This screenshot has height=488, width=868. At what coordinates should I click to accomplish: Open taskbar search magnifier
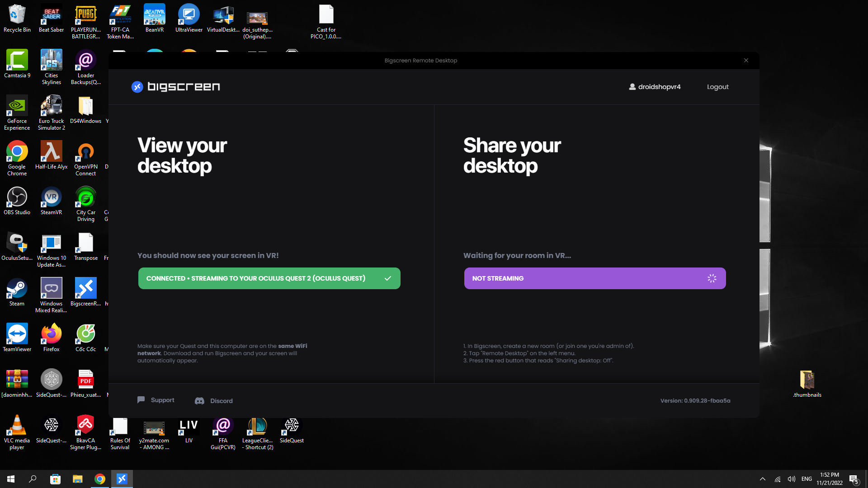pyautogui.click(x=33, y=479)
